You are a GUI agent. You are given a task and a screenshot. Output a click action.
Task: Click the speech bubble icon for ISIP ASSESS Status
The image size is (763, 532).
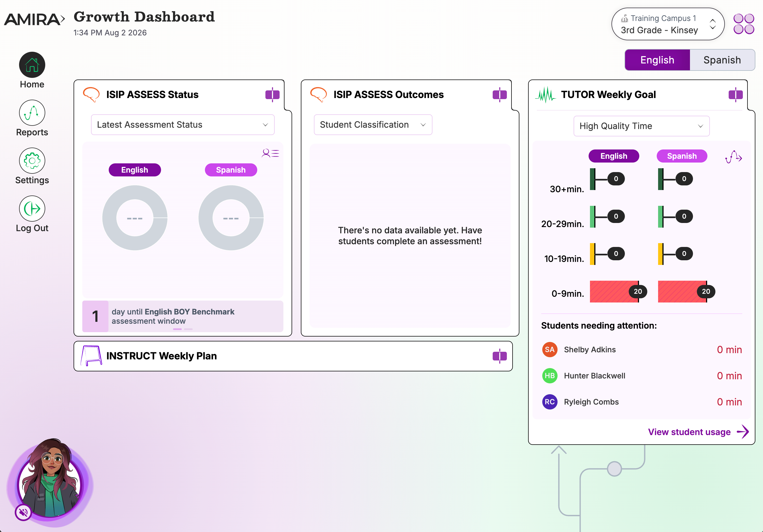click(x=91, y=94)
